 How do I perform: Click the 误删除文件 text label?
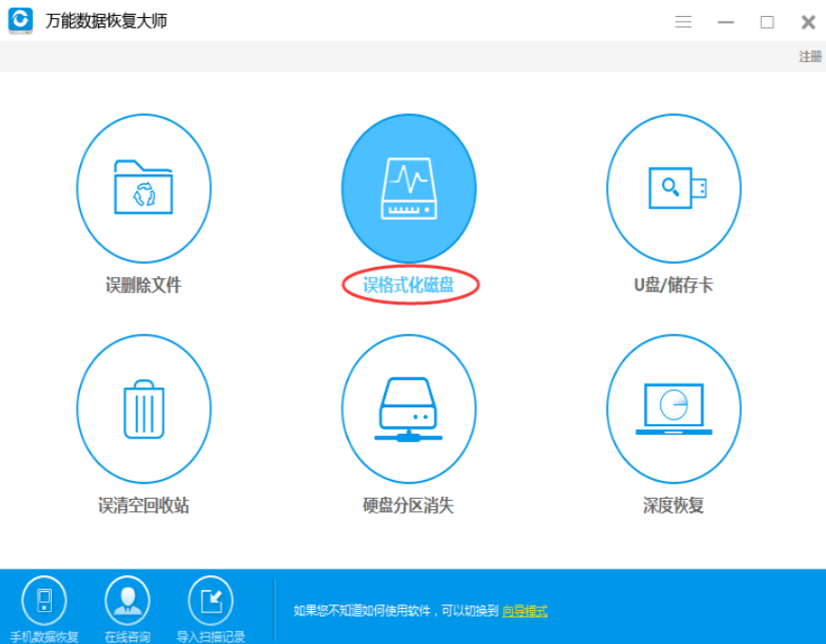(143, 286)
